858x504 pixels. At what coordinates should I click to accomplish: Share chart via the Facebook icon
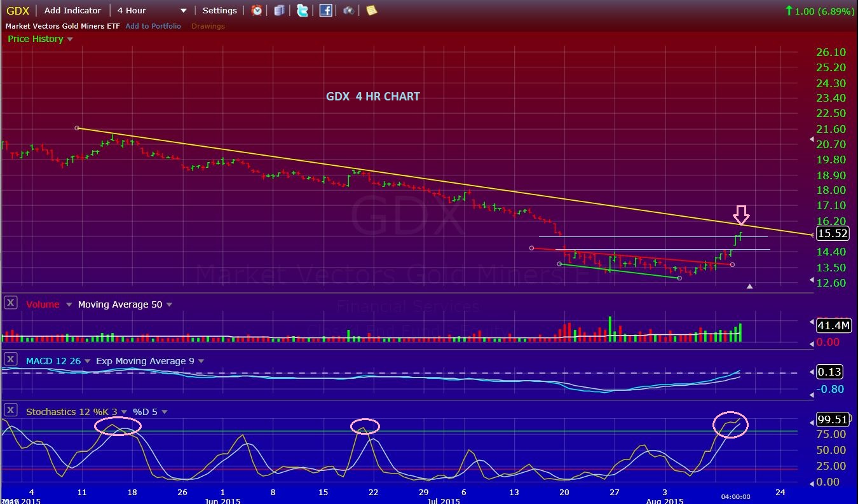[x=325, y=10]
